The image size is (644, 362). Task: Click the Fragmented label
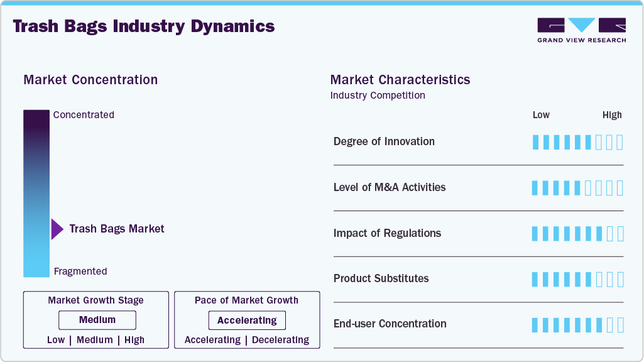(80, 271)
